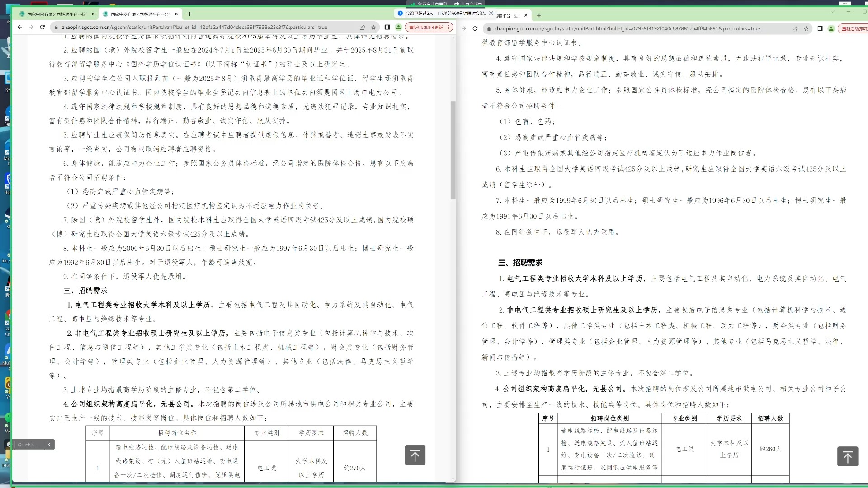
Task: Click '大学本科及以上学历' cell in left table
Action: click(x=311, y=468)
